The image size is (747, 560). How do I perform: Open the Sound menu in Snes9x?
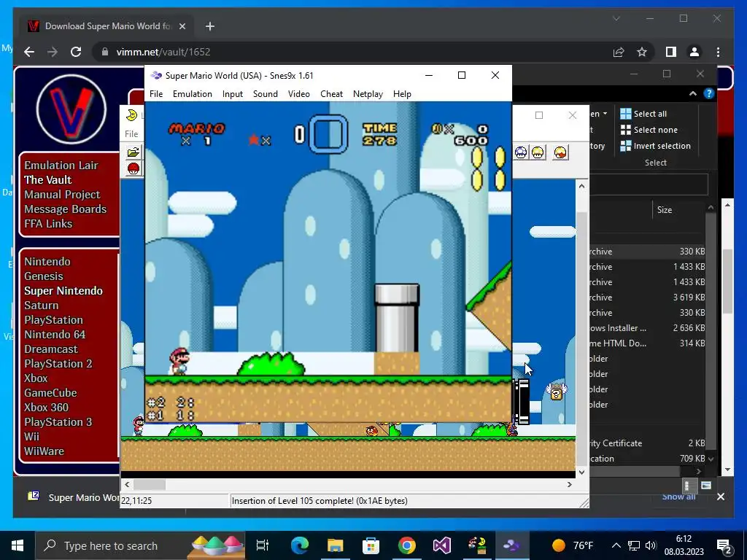click(x=266, y=94)
